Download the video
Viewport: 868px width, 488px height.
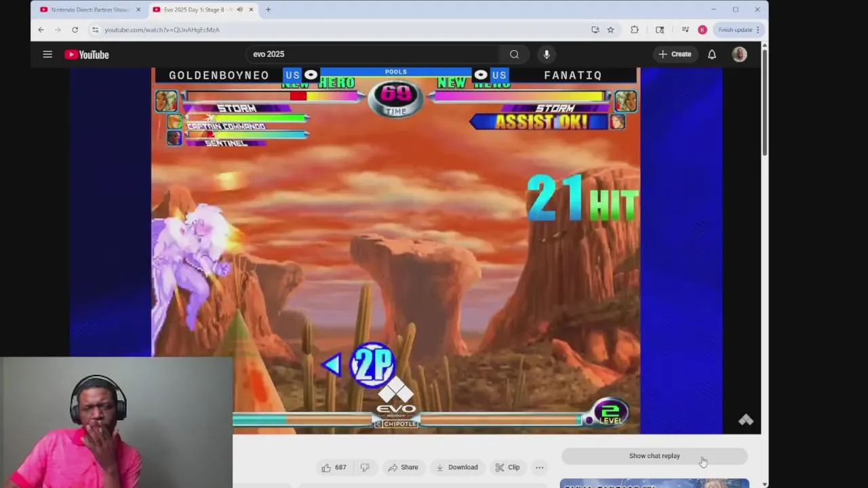click(x=457, y=467)
